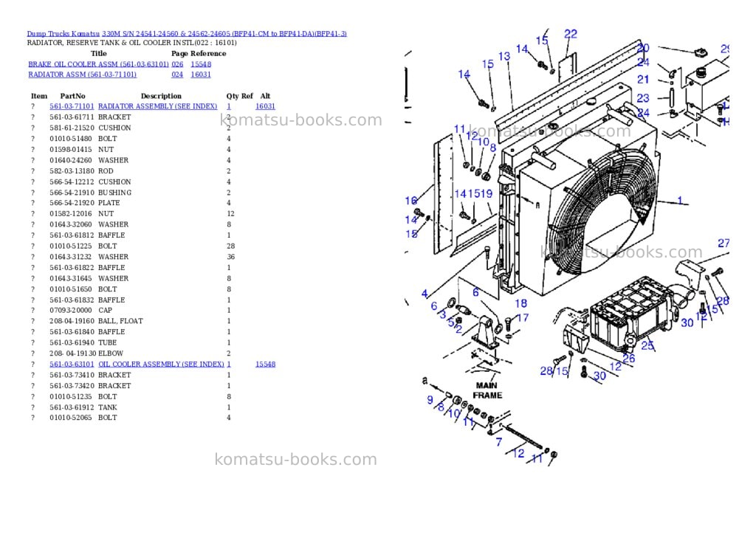This screenshot has width=756, height=535.
Task: Select part number 01010-51650 BOLT
Action: (x=71, y=289)
